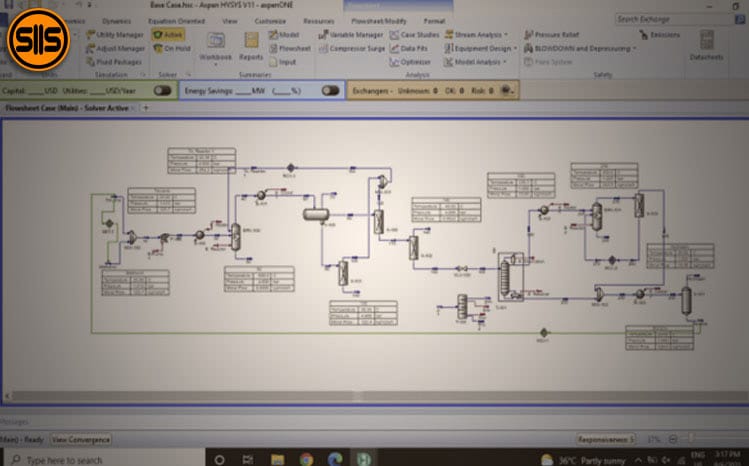Open the Exchangers status dropdown
Screen dimensions: 749x466
coord(507,90)
